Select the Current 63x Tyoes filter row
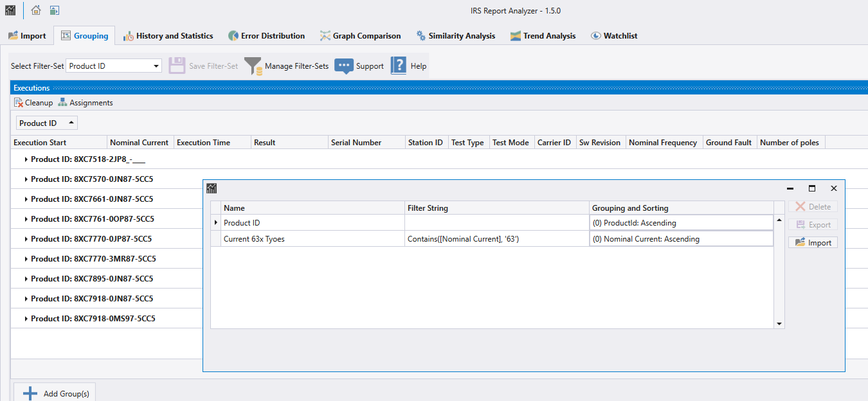This screenshot has width=868, height=401. click(492, 239)
